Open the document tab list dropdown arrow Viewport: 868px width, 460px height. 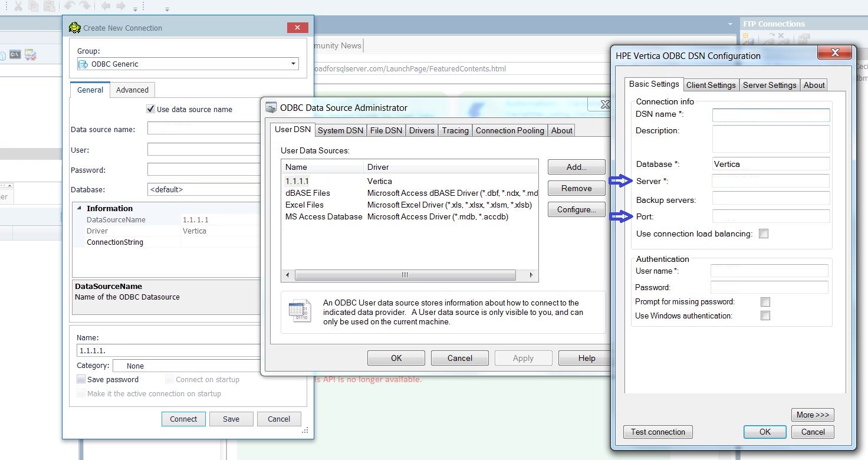pos(731,24)
